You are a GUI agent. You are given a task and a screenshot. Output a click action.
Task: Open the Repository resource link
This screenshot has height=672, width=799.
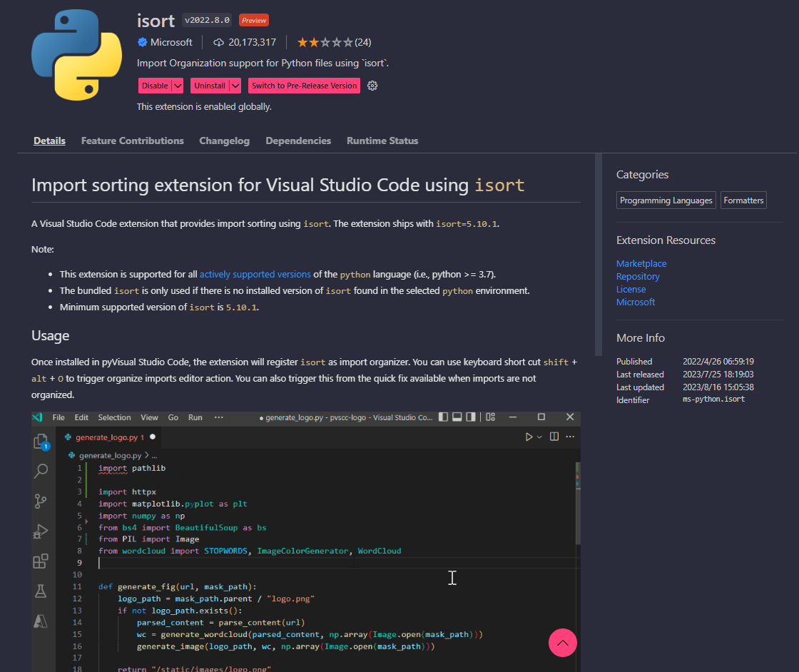(638, 276)
